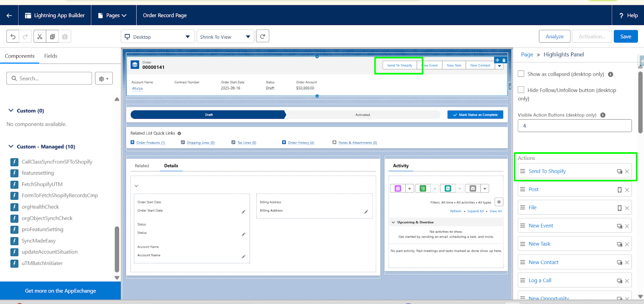Click the Analyze button
The image size is (644, 304).
(554, 36)
